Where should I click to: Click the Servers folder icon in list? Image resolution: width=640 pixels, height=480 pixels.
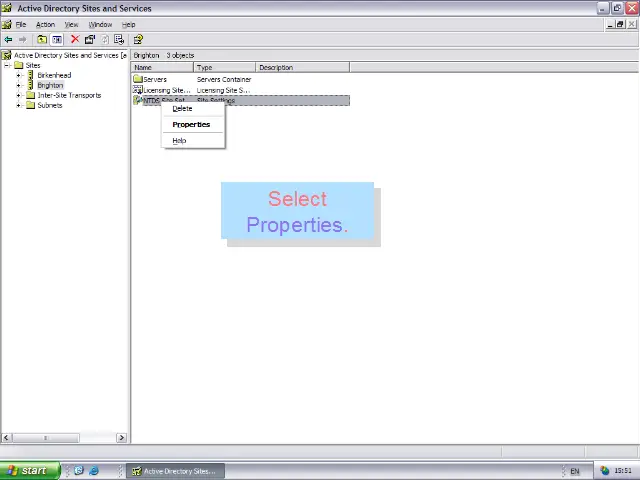138,79
